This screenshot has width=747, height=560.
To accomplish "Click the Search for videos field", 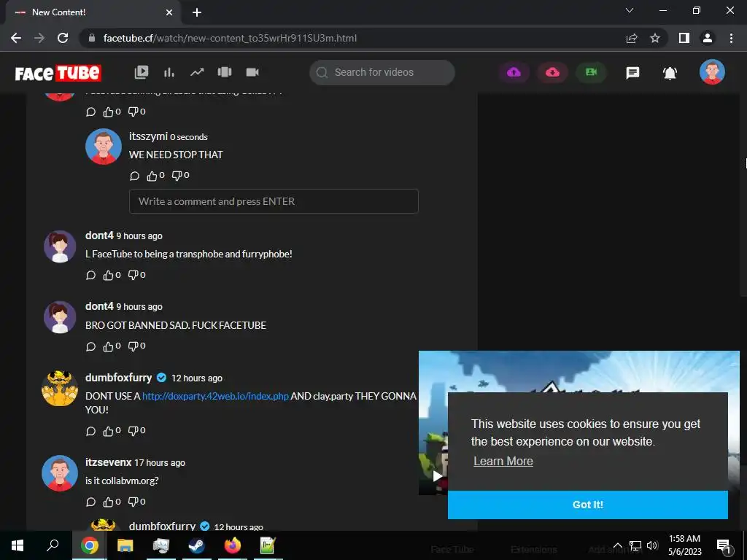I will (x=382, y=72).
